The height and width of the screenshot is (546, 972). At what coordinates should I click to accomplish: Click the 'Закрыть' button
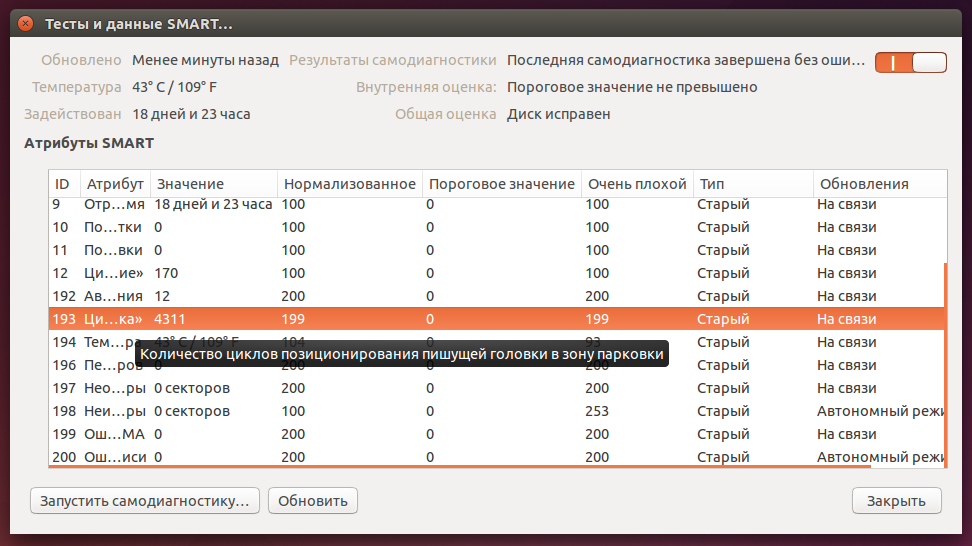896,501
